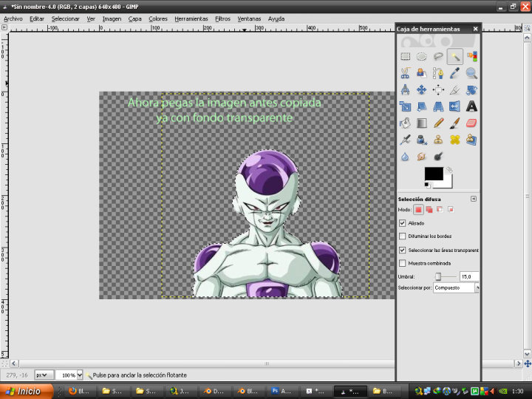The width and height of the screenshot is (532, 399).
Task: Open the Archivo menu
Action: [x=13, y=19]
